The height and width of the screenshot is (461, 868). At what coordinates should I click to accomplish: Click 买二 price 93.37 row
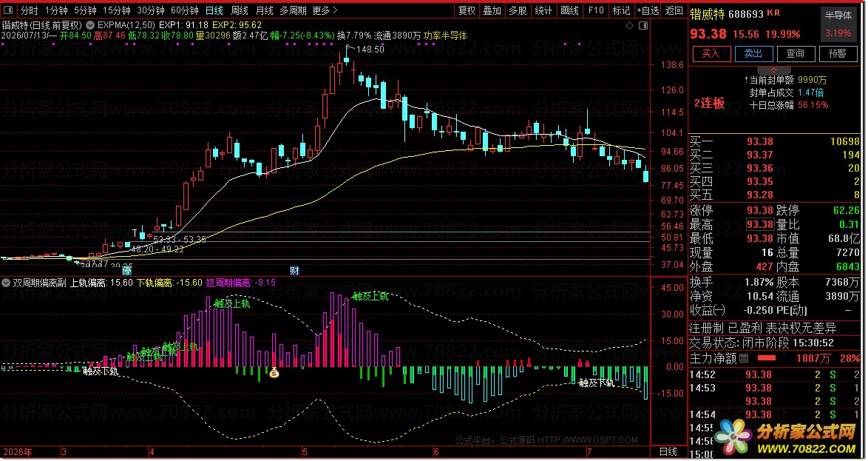tap(774, 155)
